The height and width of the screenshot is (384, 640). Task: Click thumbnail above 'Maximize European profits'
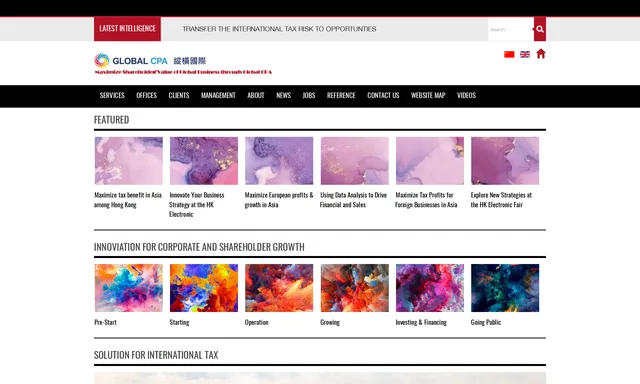point(279,161)
